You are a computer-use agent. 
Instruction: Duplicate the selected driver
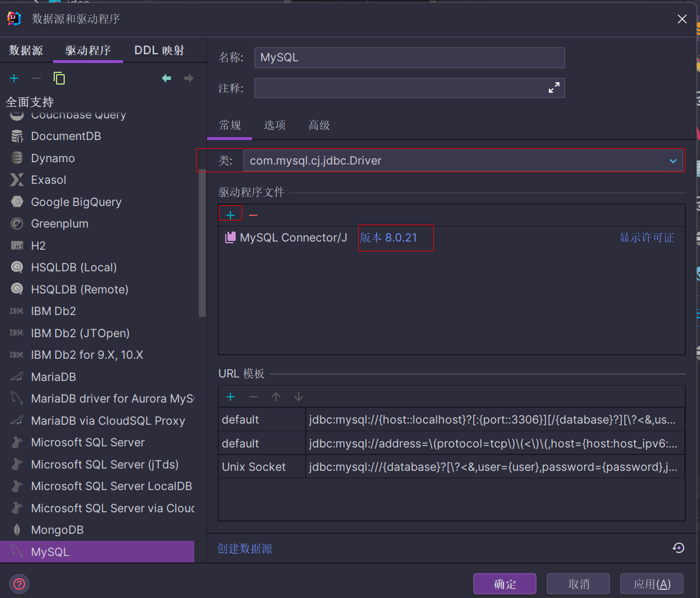(59, 78)
